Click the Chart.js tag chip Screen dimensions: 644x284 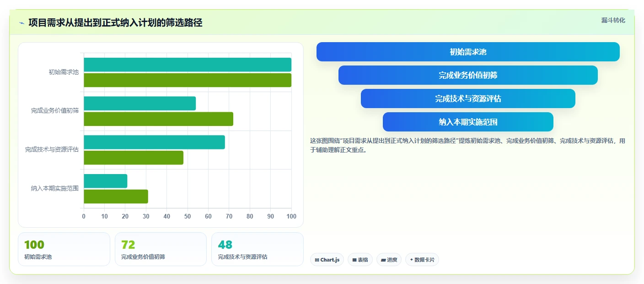[327, 260]
